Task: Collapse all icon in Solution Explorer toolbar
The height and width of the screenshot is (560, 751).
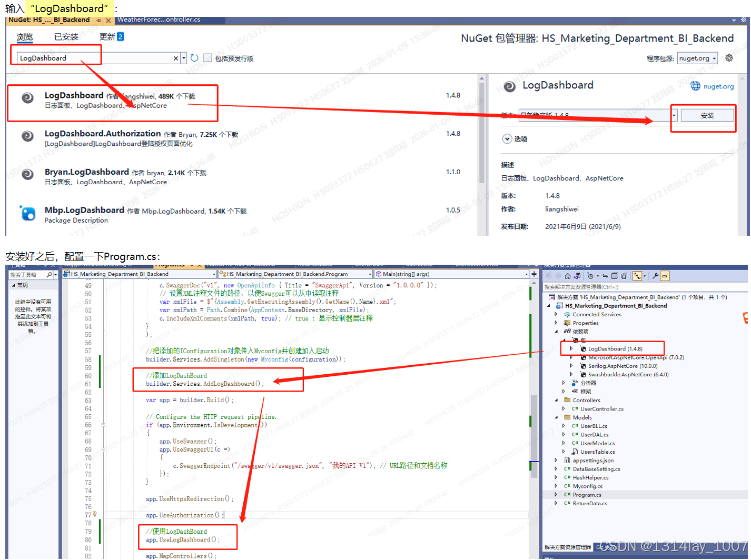Action: click(615, 276)
